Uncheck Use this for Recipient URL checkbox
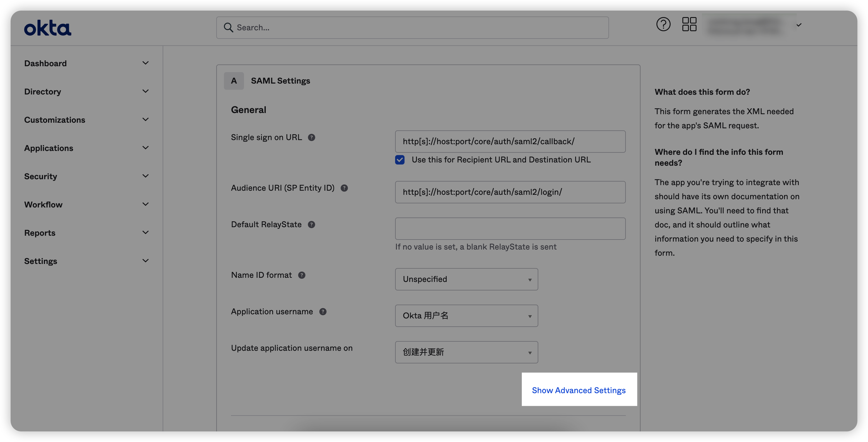 400,160
